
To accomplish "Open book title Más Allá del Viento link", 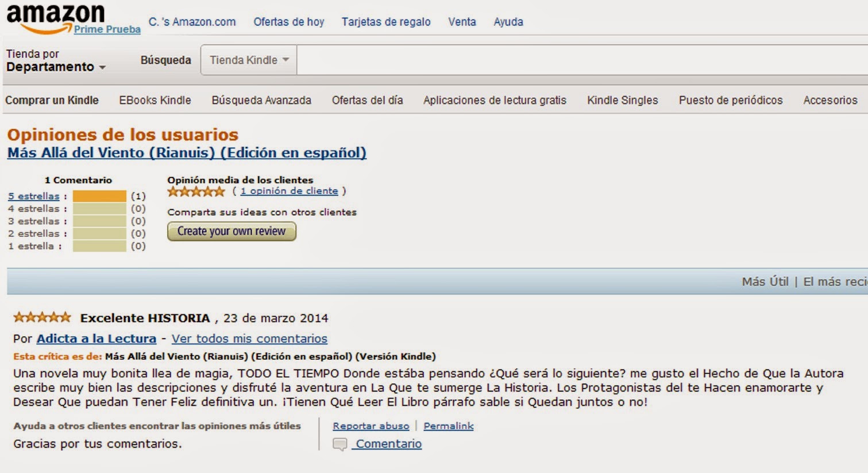I will pos(187,153).
